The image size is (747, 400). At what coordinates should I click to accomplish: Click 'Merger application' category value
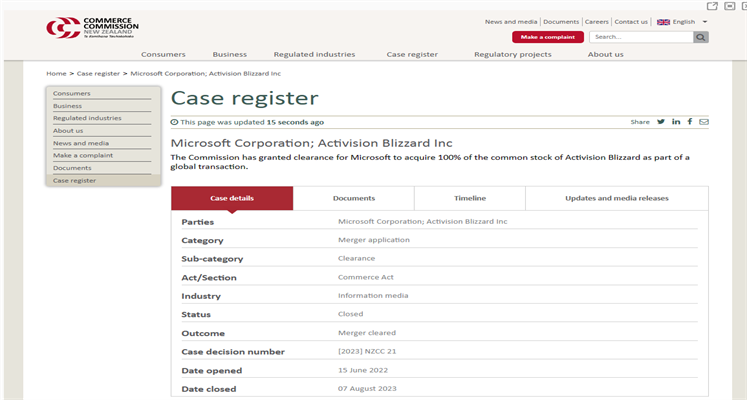tap(374, 240)
